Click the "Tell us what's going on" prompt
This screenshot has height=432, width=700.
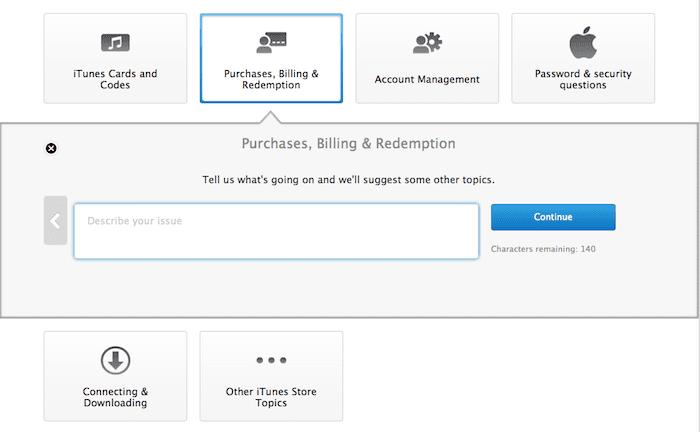click(x=349, y=180)
